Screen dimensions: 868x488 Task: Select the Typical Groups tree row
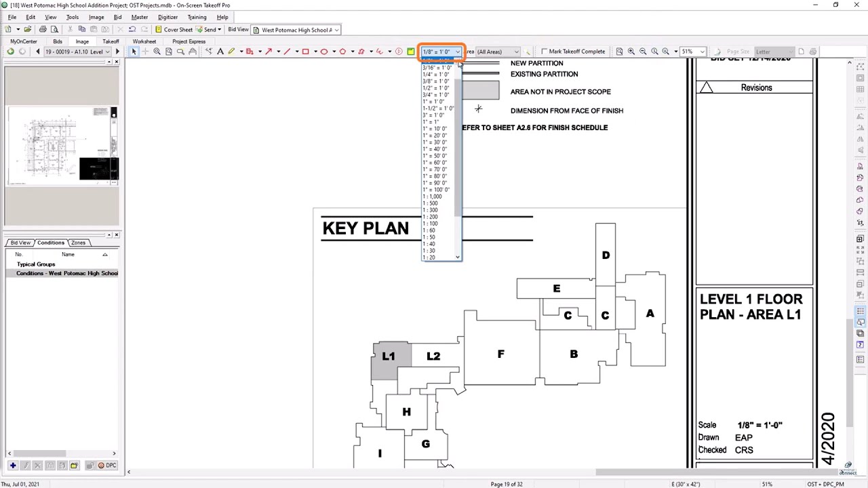(36, 264)
